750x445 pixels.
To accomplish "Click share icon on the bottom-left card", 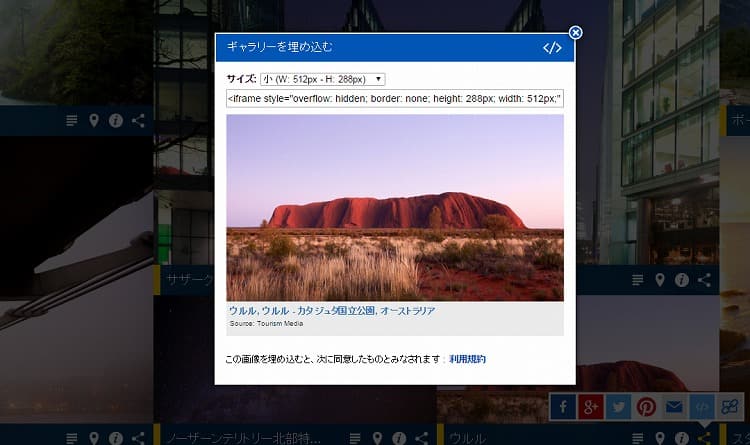I will coord(138,437).
